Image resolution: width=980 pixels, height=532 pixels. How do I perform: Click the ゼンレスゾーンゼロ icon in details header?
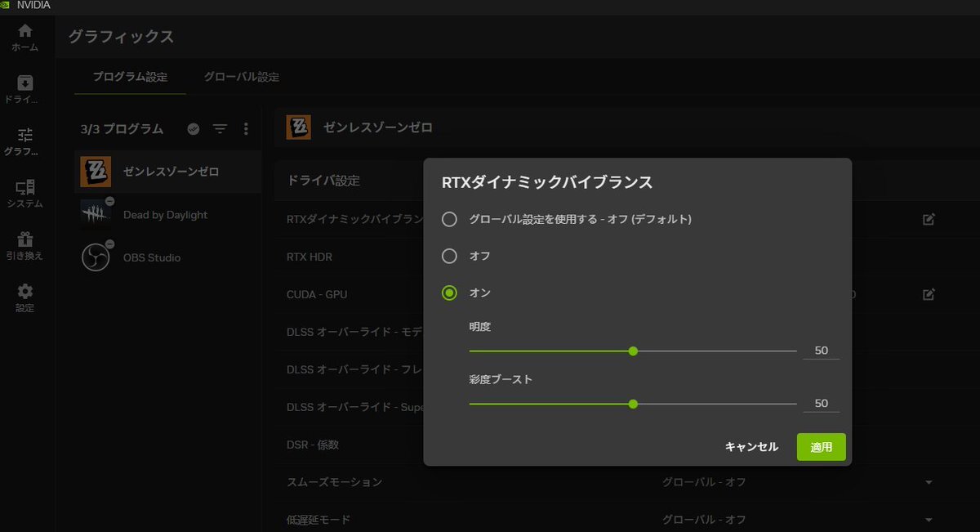[298, 127]
